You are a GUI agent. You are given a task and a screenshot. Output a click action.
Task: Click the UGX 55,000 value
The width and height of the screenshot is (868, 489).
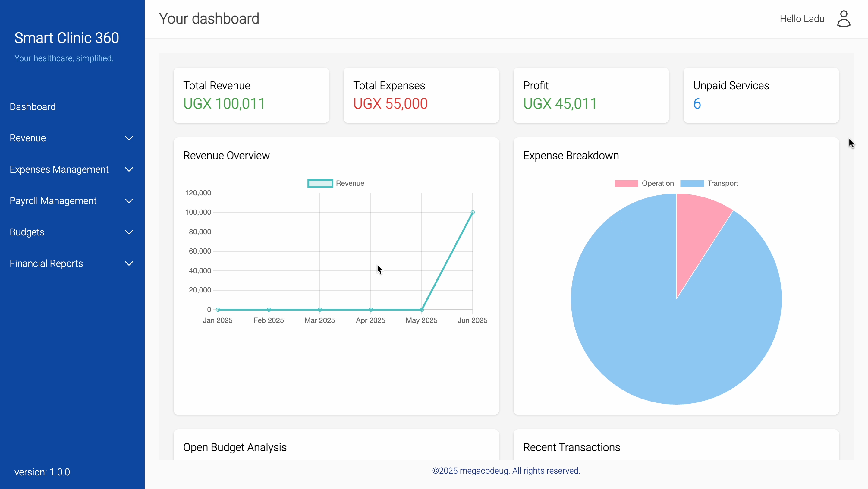391,104
